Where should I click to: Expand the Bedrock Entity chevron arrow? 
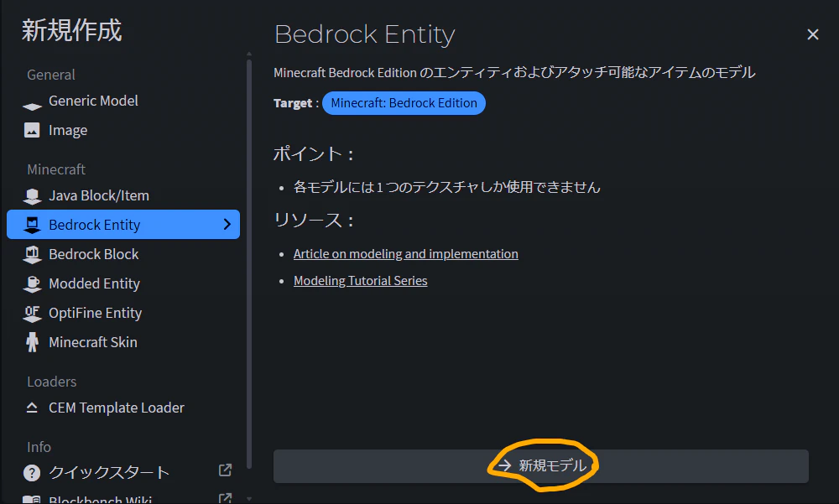click(227, 224)
